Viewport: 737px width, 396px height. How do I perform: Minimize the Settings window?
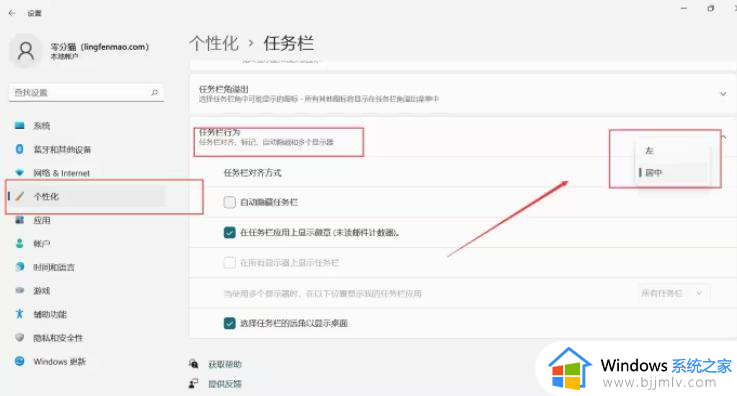tap(684, 8)
